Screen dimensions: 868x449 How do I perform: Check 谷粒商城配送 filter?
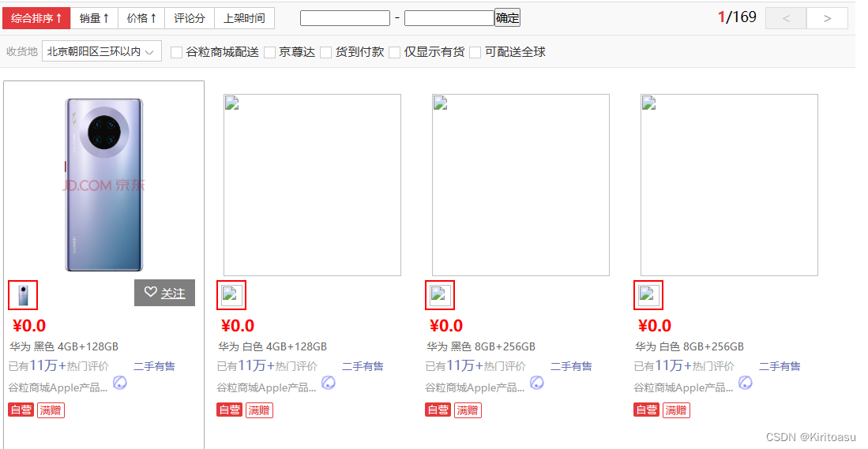point(177,53)
